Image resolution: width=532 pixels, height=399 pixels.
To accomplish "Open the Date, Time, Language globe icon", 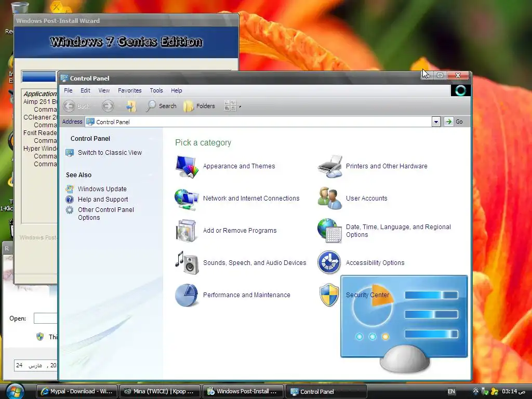I will coord(329,231).
